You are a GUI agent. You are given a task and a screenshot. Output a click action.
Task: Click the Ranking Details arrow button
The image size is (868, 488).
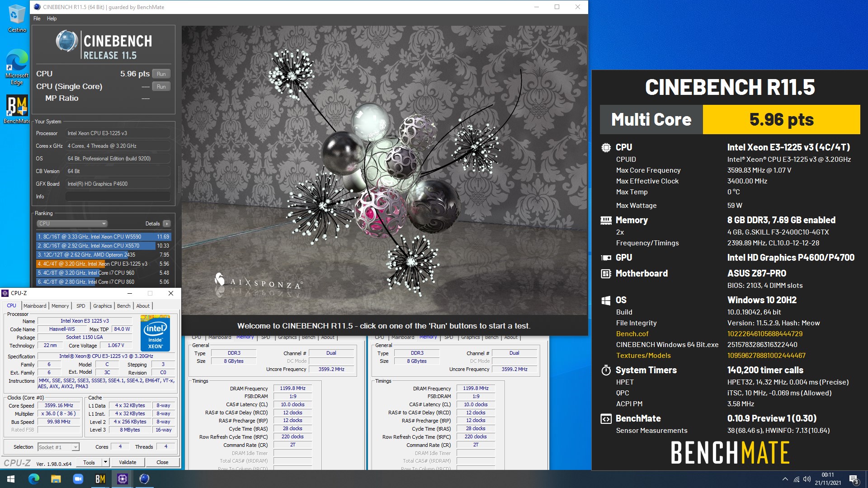click(167, 224)
